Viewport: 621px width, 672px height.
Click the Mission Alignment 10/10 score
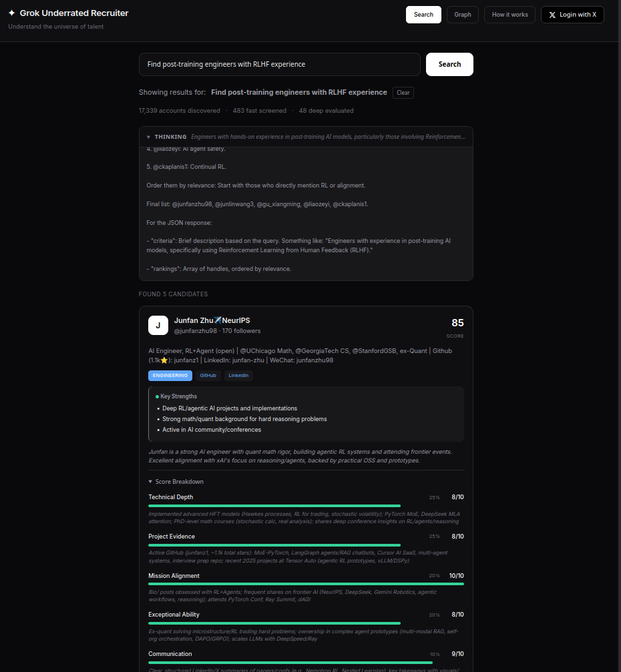(456, 576)
